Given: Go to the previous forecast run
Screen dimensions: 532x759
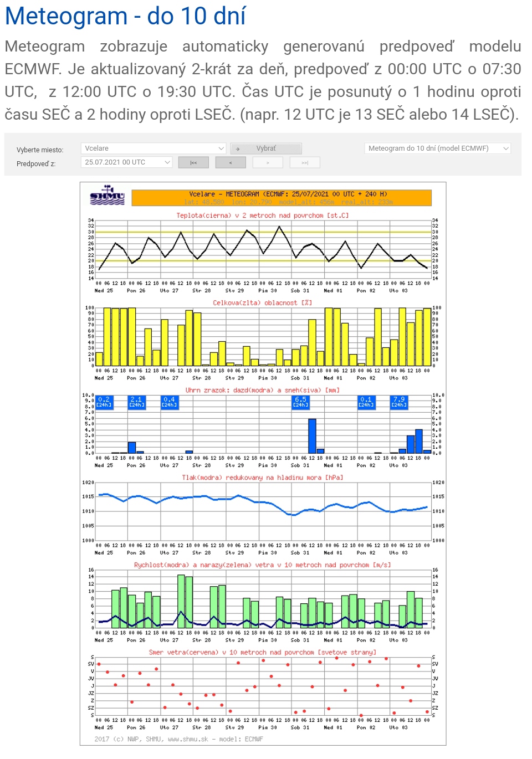Looking at the screenshot, I should (231, 162).
